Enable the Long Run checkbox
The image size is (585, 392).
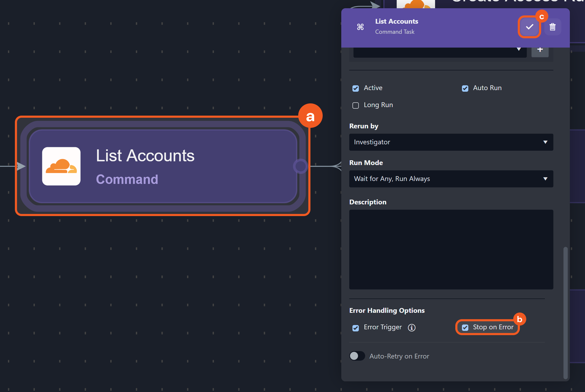coord(356,106)
